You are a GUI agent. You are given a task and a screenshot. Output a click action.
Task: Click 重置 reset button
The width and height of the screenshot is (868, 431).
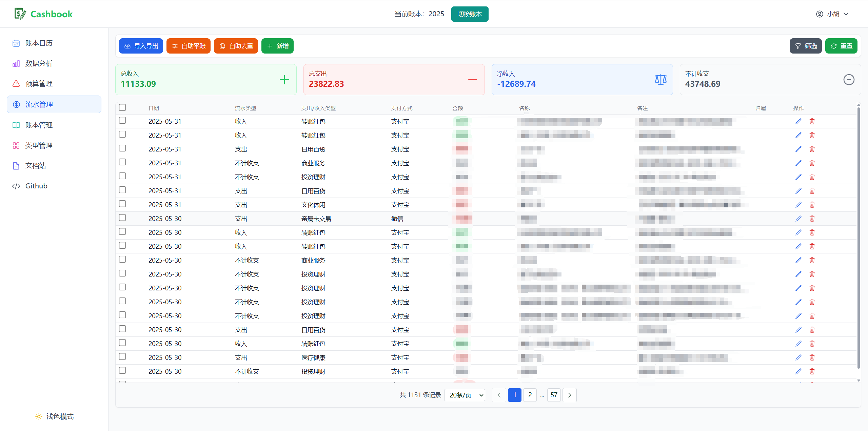click(841, 46)
